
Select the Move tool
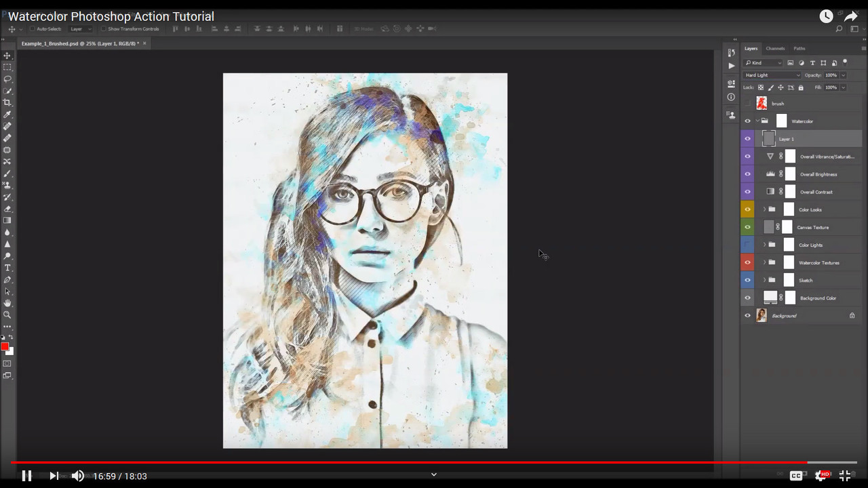click(x=7, y=56)
